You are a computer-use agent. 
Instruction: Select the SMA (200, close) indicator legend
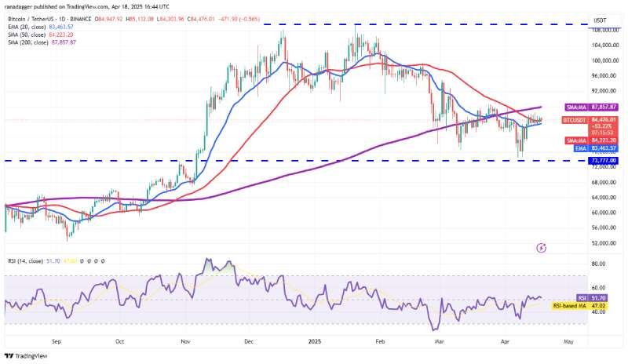(x=42, y=42)
